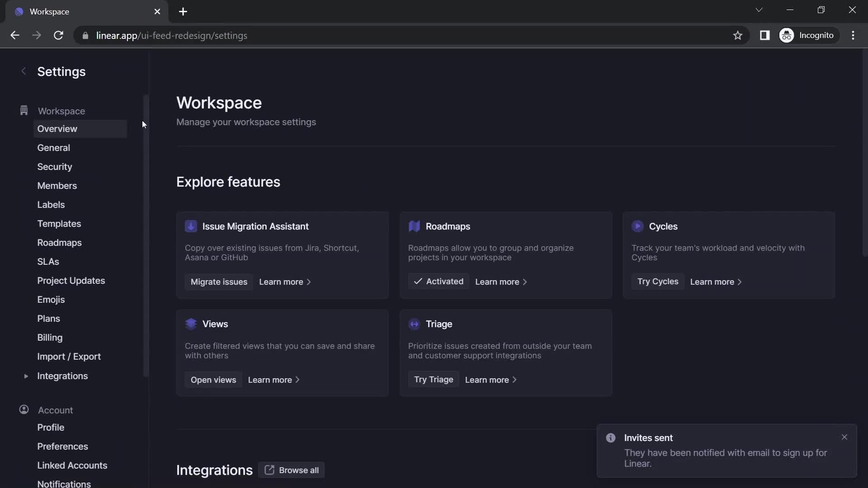This screenshot has width=868, height=488.
Task: Click the address bar URL
Action: coord(171,35)
